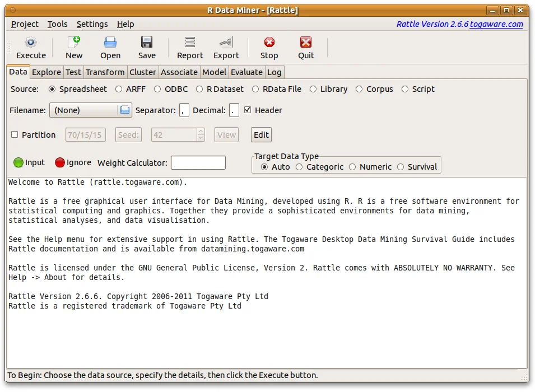Click the 70/15/15 partition field

point(85,135)
